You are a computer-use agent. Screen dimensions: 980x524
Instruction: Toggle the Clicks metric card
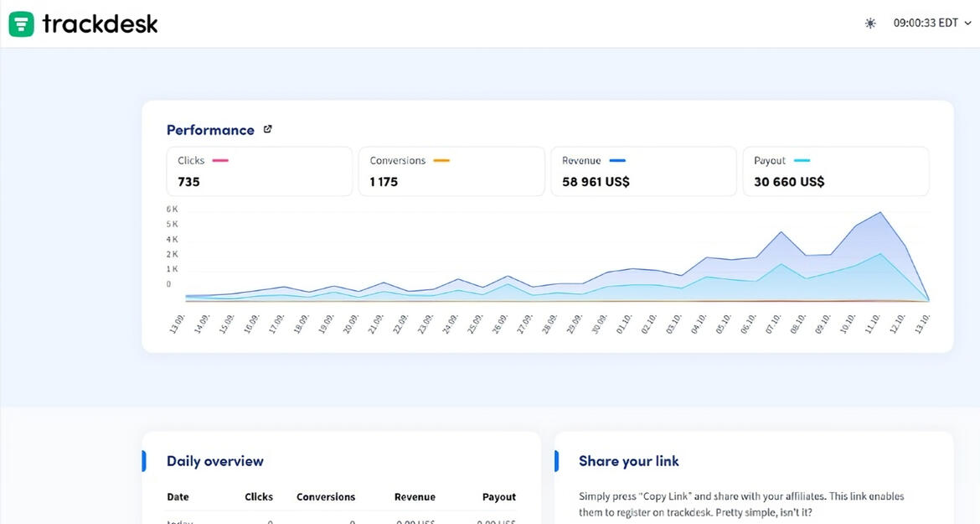coord(260,171)
